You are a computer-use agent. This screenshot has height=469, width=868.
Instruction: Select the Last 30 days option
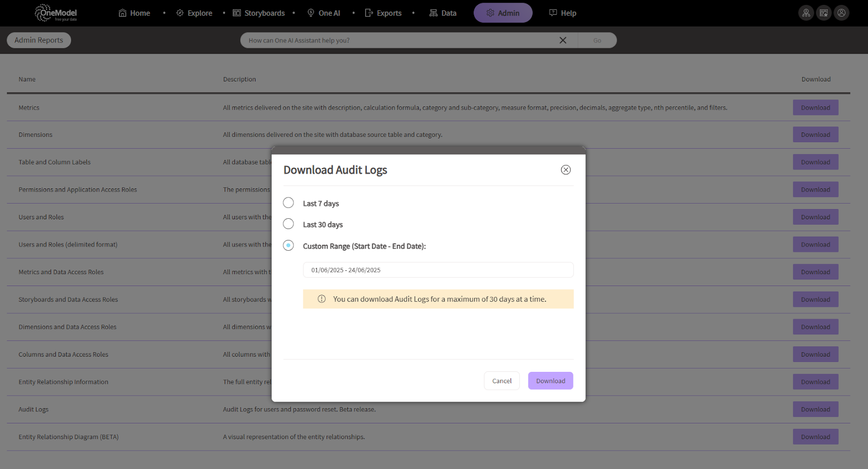click(x=289, y=224)
